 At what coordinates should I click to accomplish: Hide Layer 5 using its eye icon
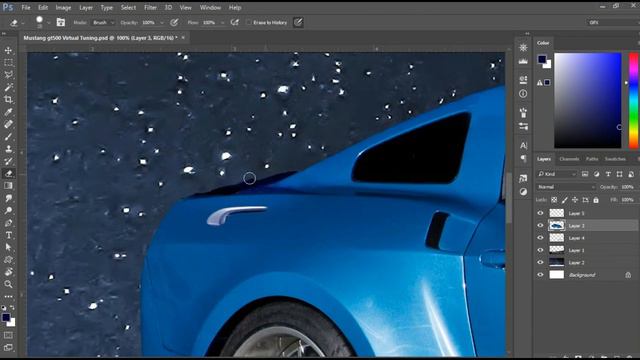[x=540, y=213]
